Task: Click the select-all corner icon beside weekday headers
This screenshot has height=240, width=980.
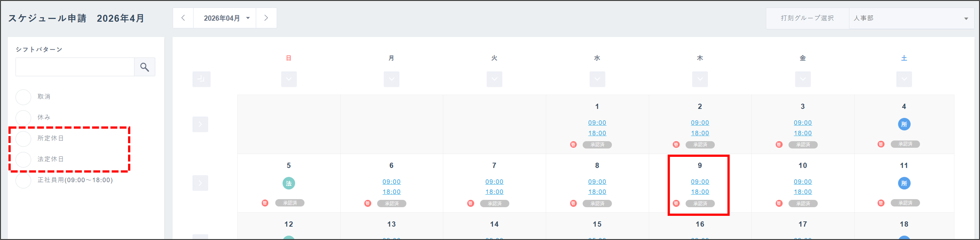Action: tap(201, 79)
